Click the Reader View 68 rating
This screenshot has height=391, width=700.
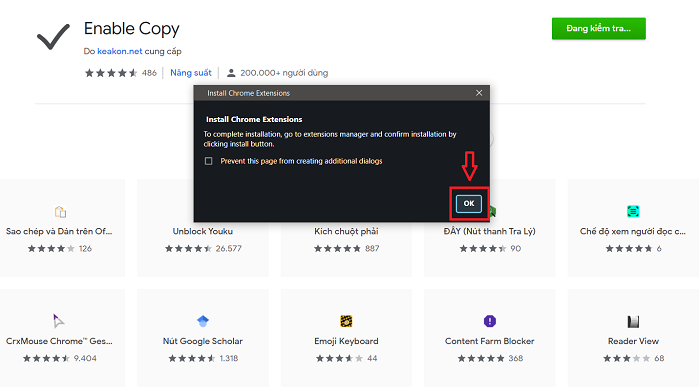coord(633,358)
